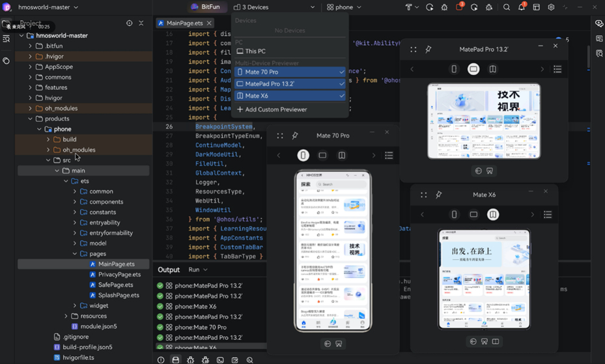
Task: Open the Run dropdown in Output panel
Action: pyautogui.click(x=198, y=270)
